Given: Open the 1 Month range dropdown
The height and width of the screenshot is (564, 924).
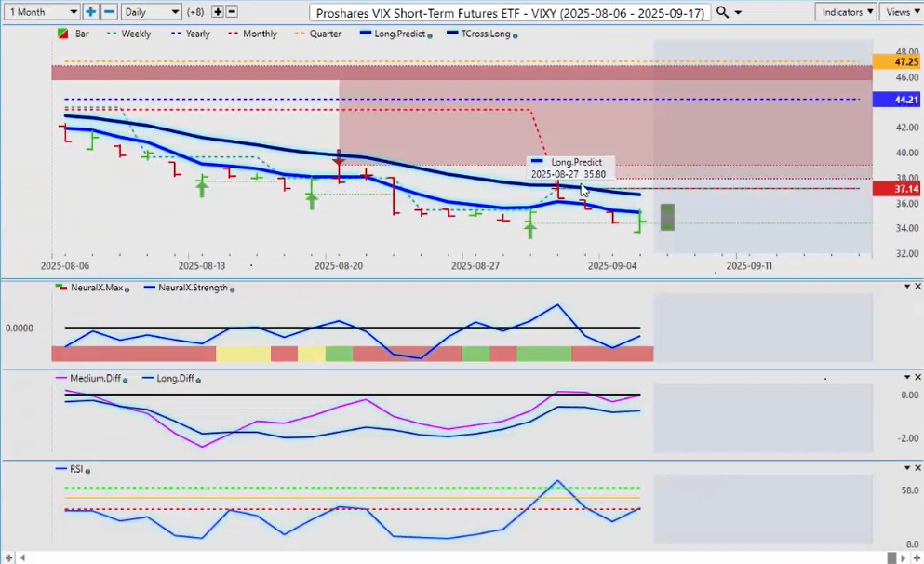Looking at the screenshot, I should 43,12.
